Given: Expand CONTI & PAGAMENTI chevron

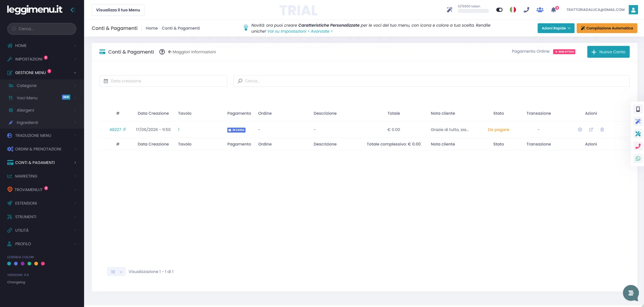Looking at the screenshot, I should pyautogui.click(x=75, y=162).
